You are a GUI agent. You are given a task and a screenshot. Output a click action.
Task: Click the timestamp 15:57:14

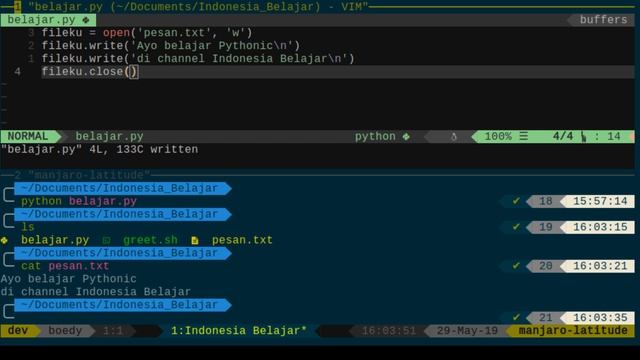tap(600, 201)
